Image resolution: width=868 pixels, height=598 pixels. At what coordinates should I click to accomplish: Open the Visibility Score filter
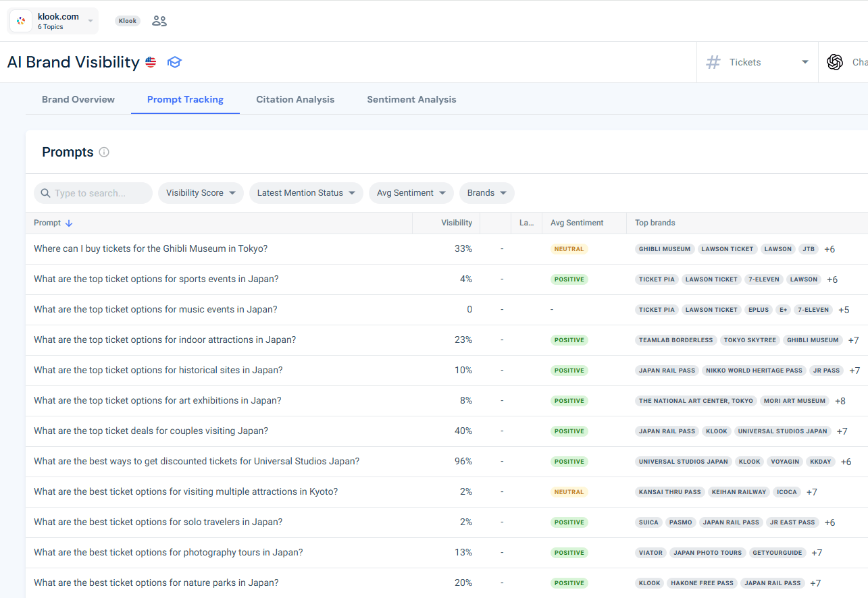click(x=201, y=193)
